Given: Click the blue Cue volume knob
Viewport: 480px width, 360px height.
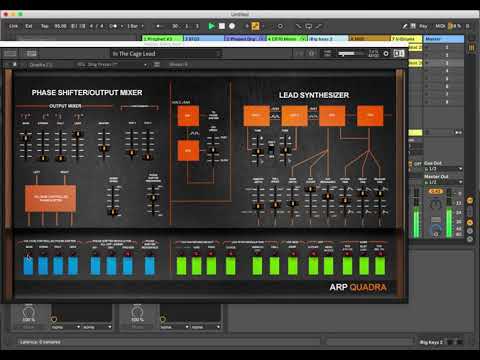Looking at the screenshot, I should 436,230.
